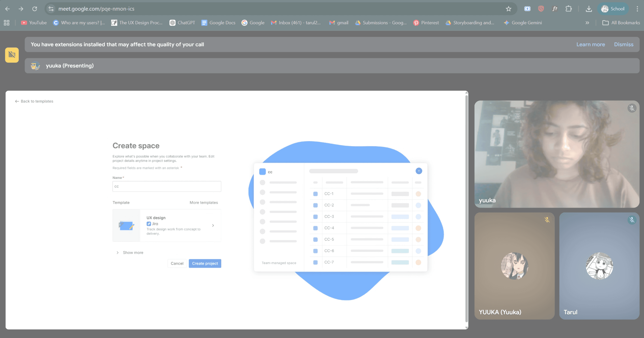Click the Create project button
This screenshot has height=338, width=644.
205,263
